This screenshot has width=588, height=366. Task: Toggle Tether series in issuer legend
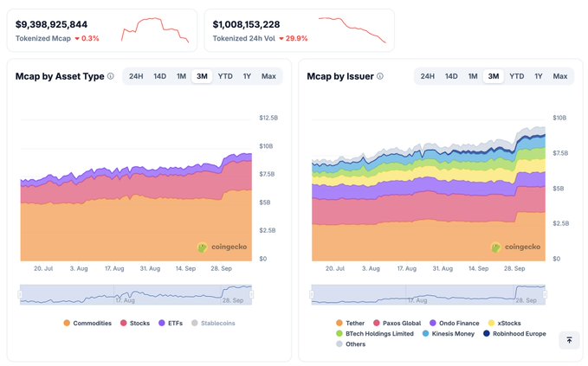pos(350,323)
